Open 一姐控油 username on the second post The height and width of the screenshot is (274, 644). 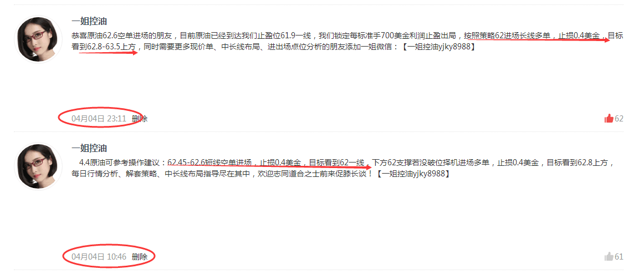pyautogui.click(x=89, y=148)
